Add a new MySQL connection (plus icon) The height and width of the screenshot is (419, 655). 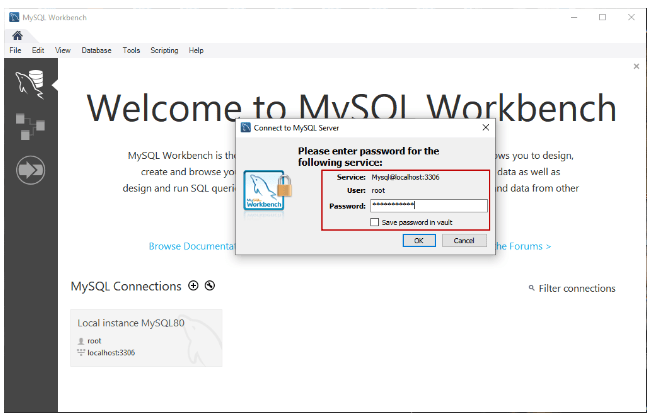click(193, 286)
